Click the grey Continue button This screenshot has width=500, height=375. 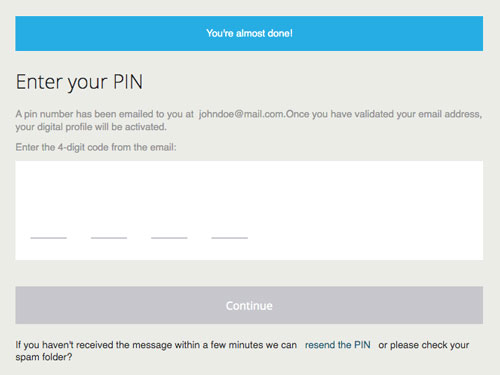[x=249, y=305]
